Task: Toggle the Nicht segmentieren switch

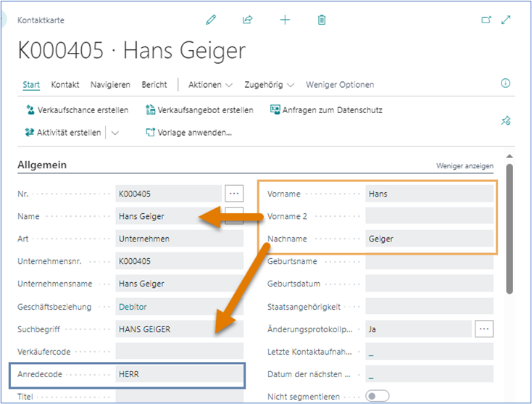Action: pyautogui.click(x=377, y=396)
